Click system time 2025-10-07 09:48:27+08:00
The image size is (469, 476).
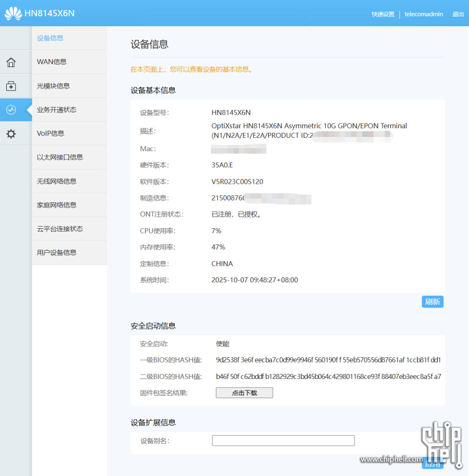pos(255,280)
